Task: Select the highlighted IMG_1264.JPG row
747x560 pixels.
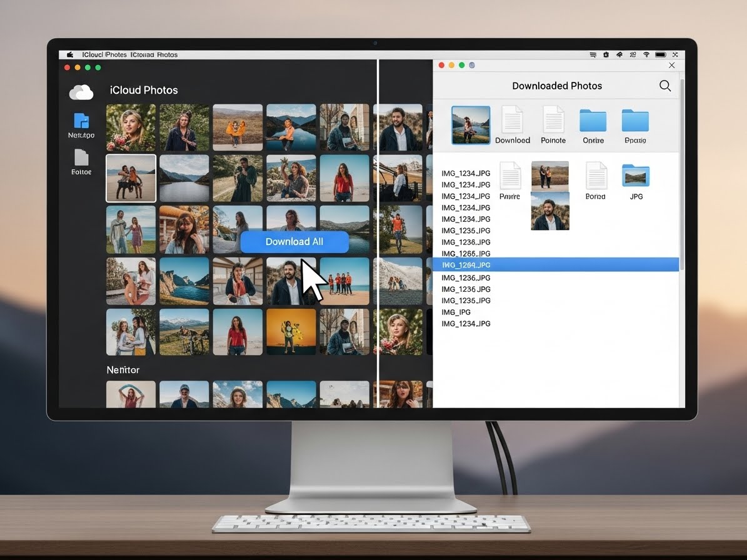Action: [556, 265]
